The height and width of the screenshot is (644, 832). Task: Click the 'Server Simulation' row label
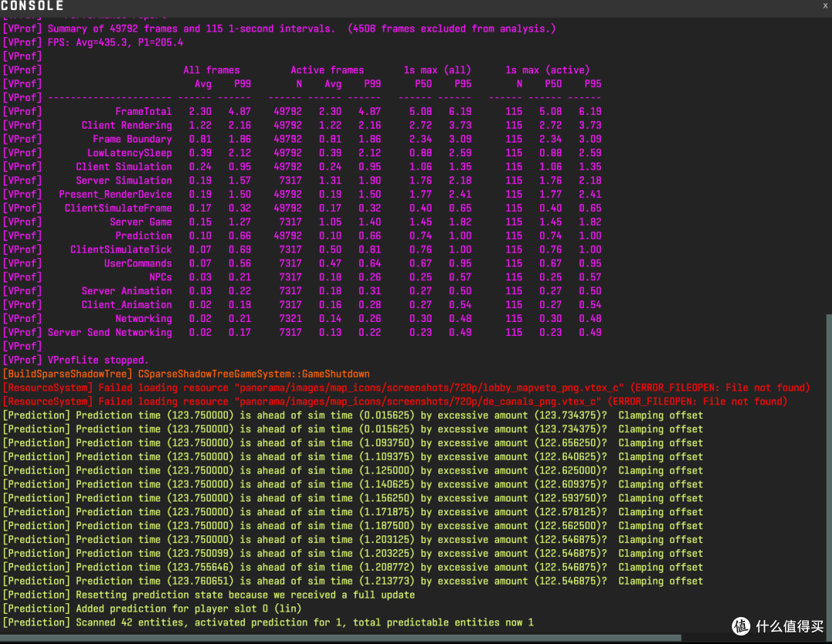(x=123, y=180)
